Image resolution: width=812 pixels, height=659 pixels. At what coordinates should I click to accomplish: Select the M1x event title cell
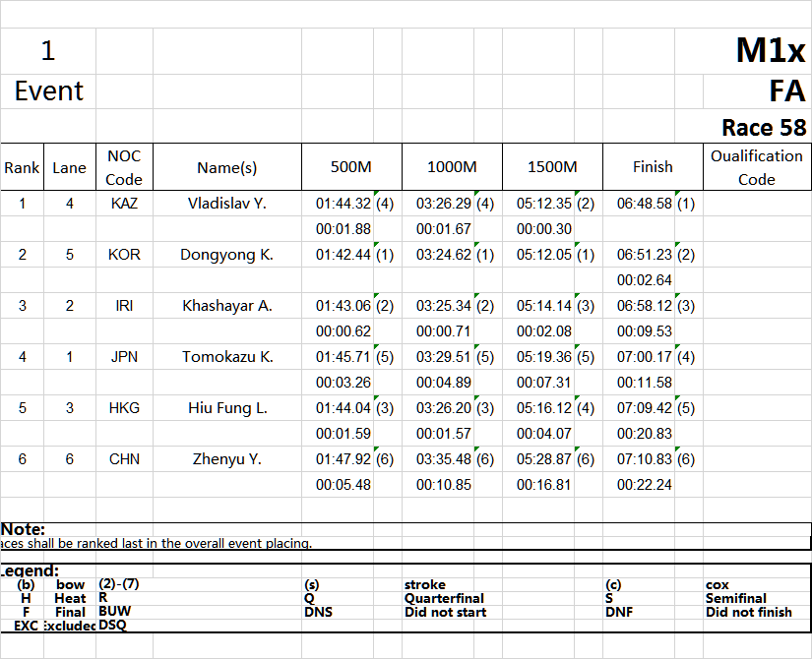pos(770,51)
